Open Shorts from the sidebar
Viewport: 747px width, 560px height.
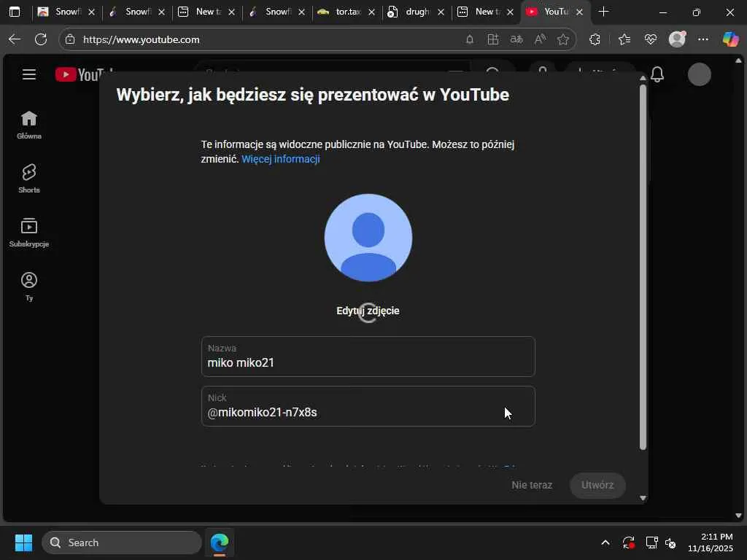pos(29,179)
